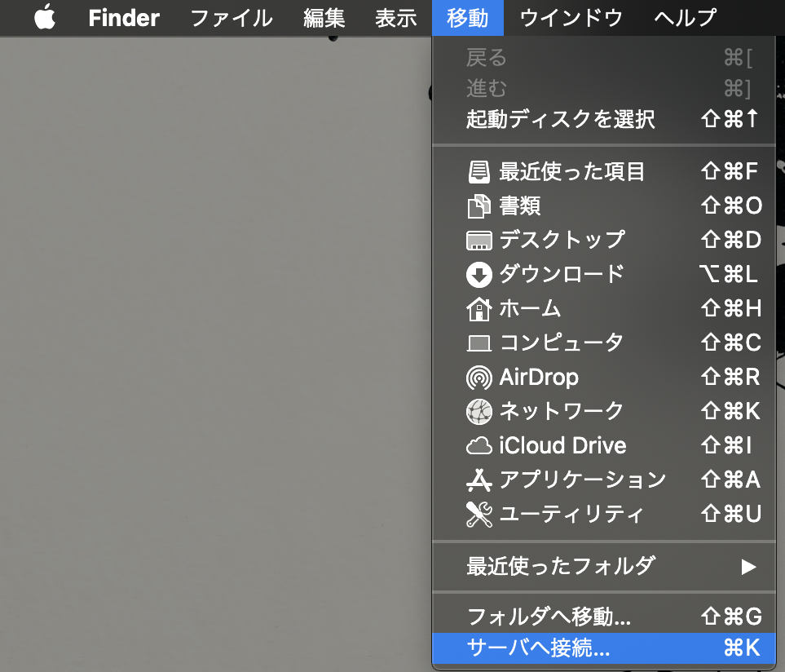Click the アプリケーション A-shaped icon
Viewport: 785px width, 672px height.
(x=479, y=480)
